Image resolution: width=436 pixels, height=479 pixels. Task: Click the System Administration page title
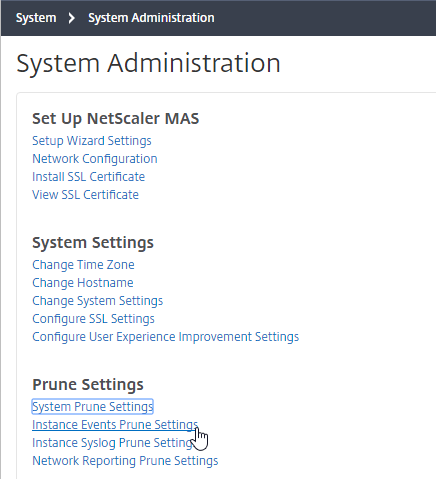[x=148, y=63]
